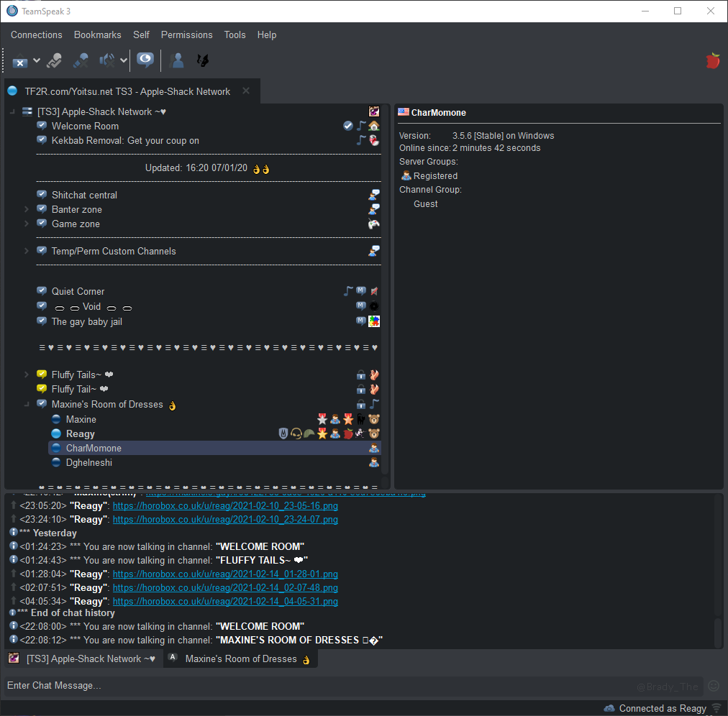Click the anime eye server icon
This screenshot has width=728, height=716.
(374, 111)
